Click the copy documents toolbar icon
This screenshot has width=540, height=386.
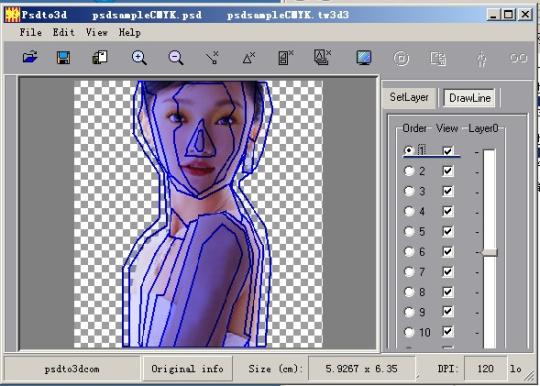[x=100, y=57]
